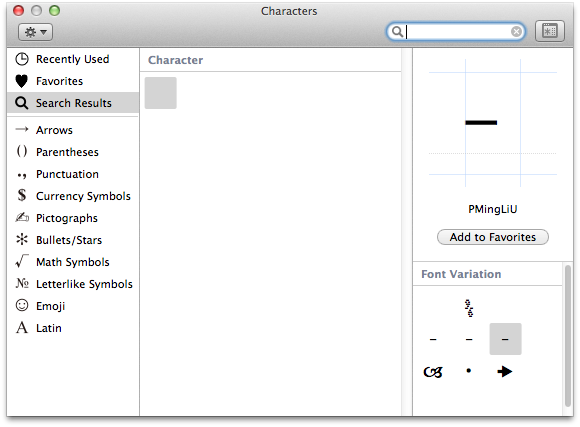Select Search Results in sidebar
This screenshot has width=580, height=427.
[73, 103]
